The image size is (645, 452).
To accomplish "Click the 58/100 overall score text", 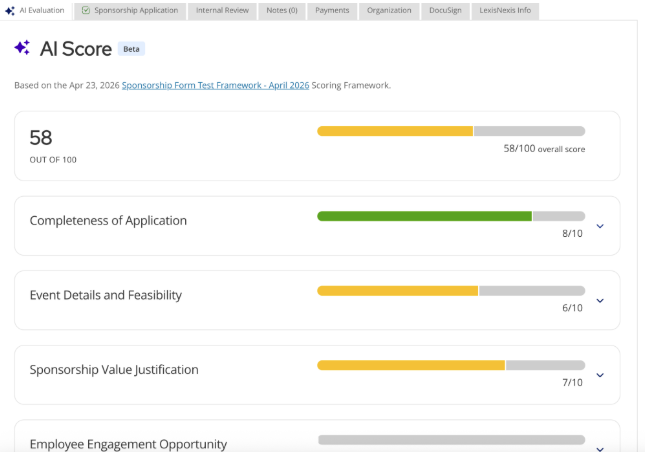I will [x=544, y=148].
